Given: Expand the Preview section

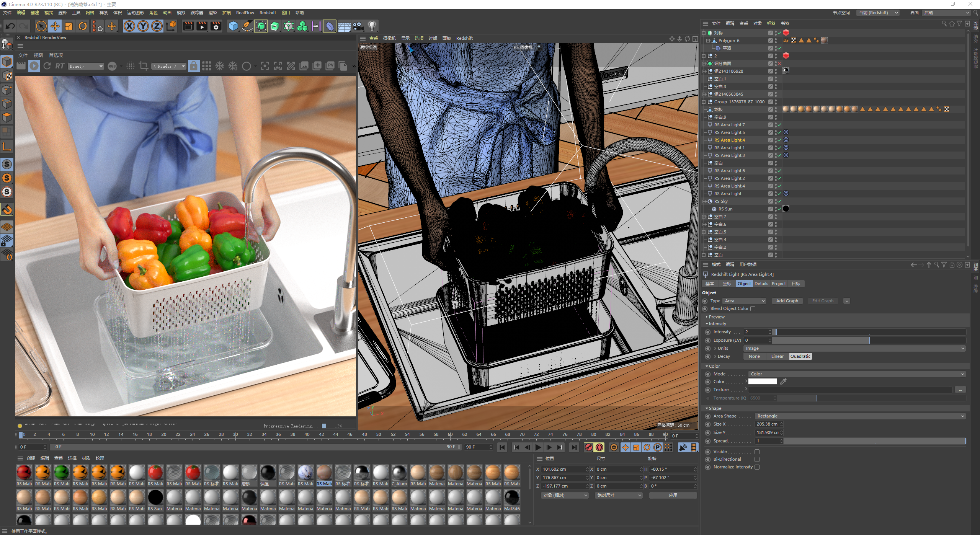Looking at the screenshot, I should (716, 317).
